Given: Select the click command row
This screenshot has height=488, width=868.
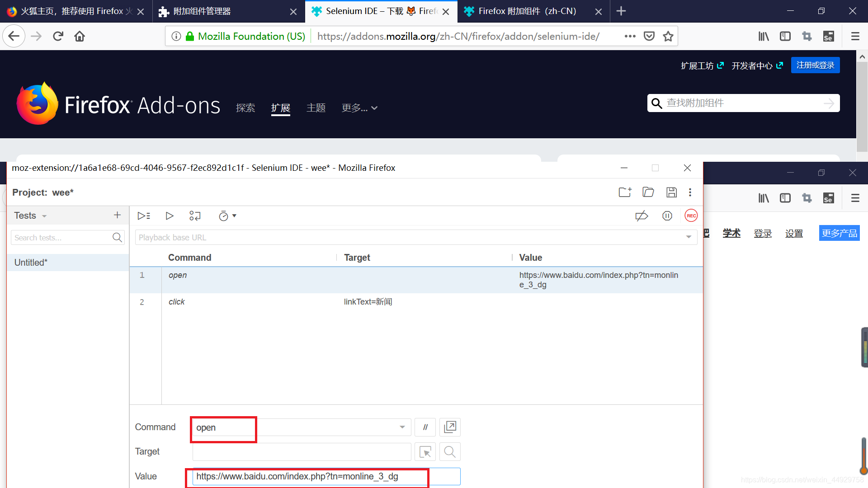Looking at the screenshot, I should pos(416,302).
